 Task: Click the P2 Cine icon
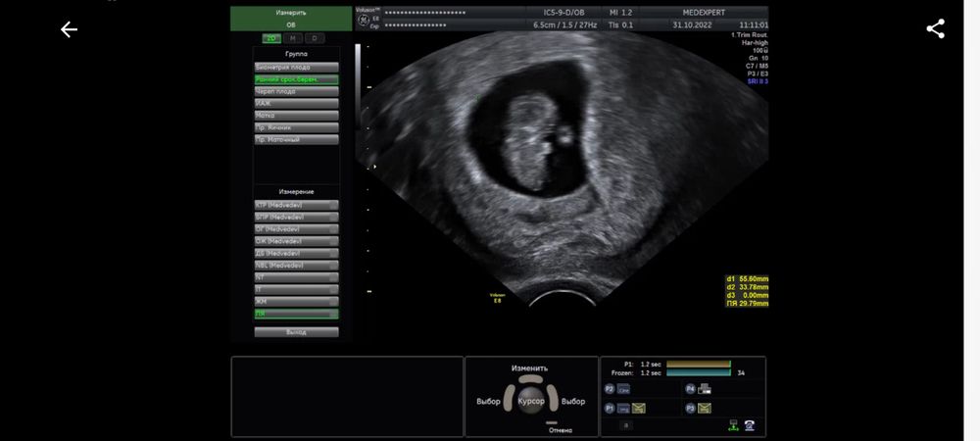[624, 389]
